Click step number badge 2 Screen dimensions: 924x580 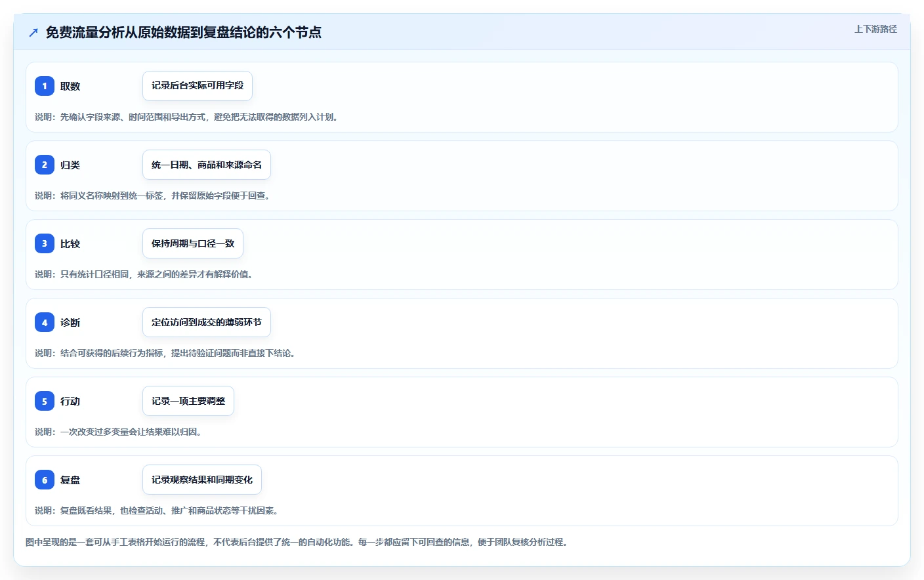[x=45, y=165]
